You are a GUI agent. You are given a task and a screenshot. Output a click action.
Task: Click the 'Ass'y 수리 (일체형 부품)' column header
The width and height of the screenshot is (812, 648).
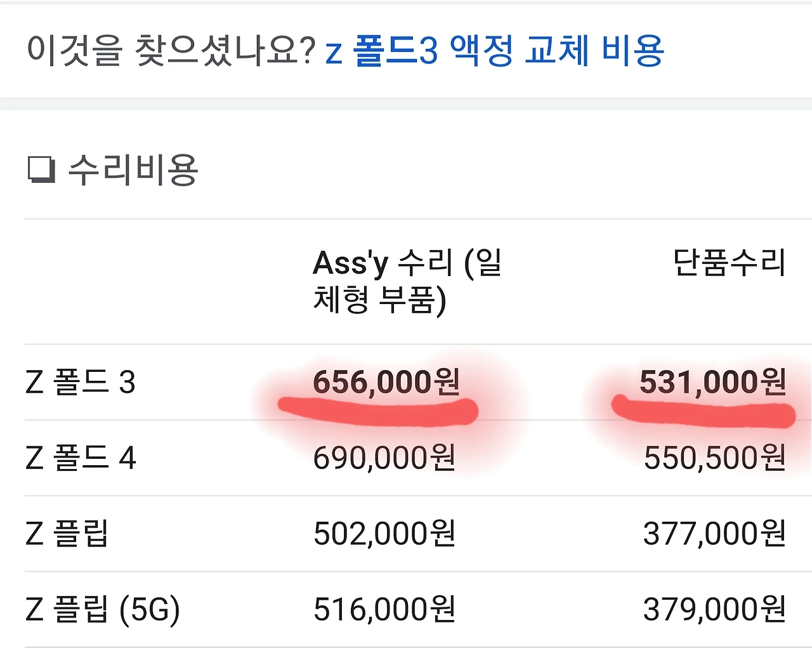tap(407, 281)
